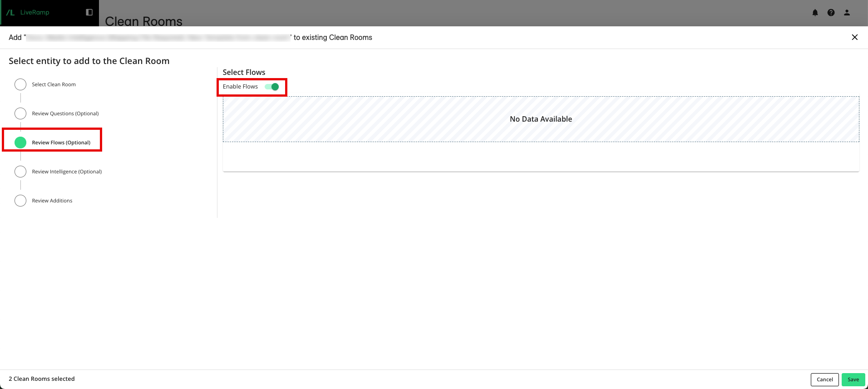Open the notifications bell icon
This screenshot has height=389, width=868.
[x=815, y=13]
